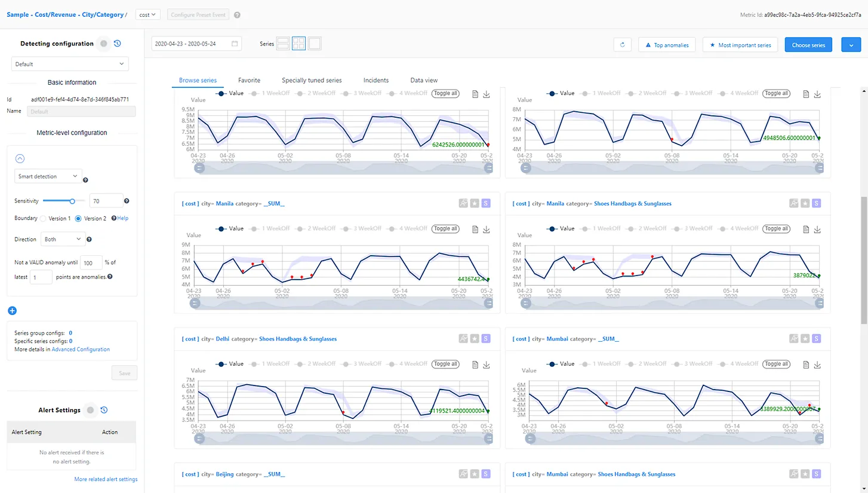Click the blue plus add-condition icon
The width and height of the screenshot is (868, 493).
[12, 311]
